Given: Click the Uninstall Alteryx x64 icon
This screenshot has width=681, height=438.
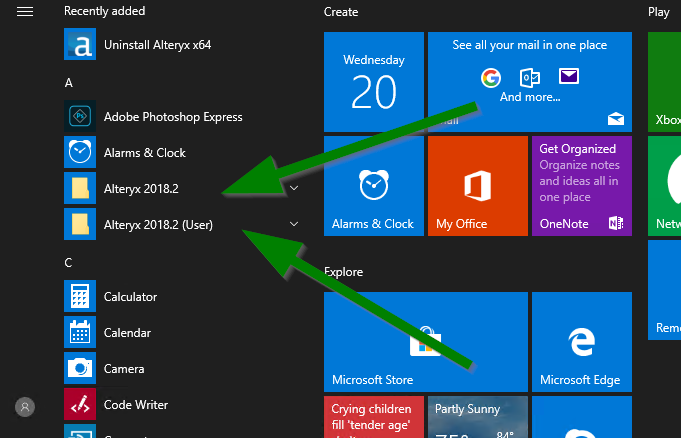Looking at the screenshot, I should (x=80, y=44).
